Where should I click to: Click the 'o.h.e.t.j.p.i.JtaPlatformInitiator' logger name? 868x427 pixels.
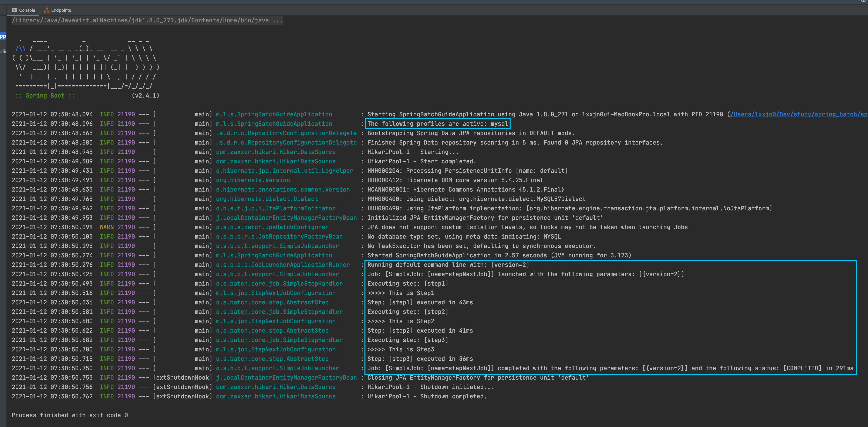tap(276, 209)
